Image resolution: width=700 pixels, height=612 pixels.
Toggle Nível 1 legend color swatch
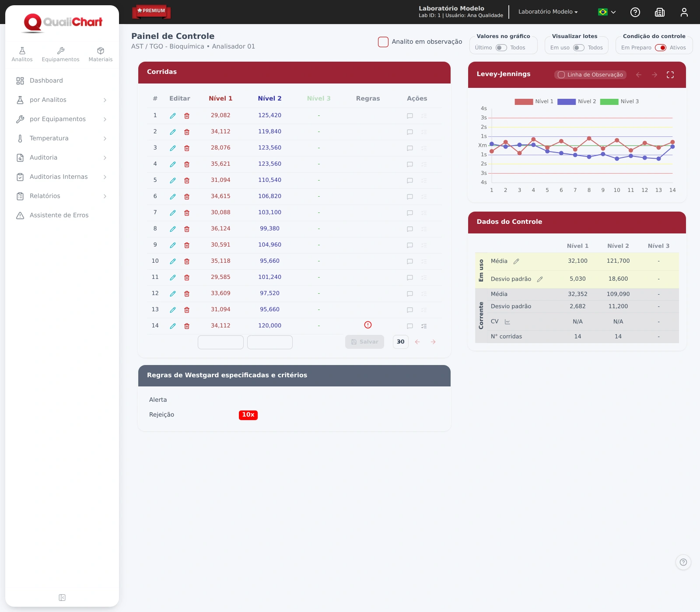click(x=524, y=101)
